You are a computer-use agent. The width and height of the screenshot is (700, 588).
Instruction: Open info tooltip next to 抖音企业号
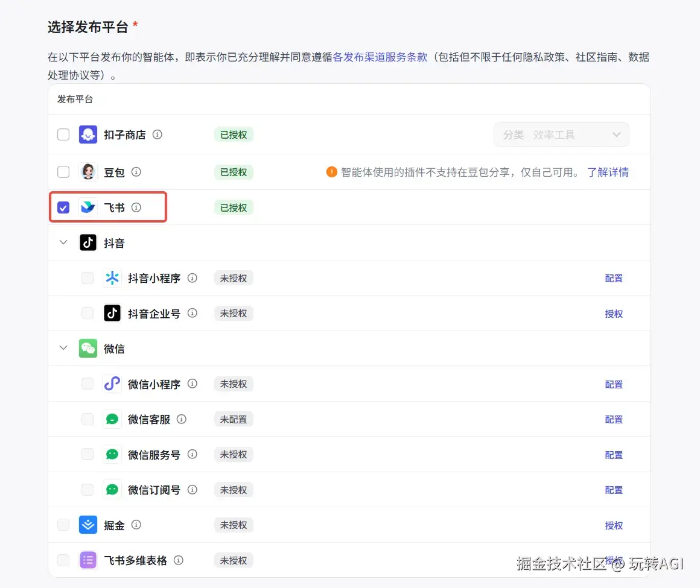(192, 313)
